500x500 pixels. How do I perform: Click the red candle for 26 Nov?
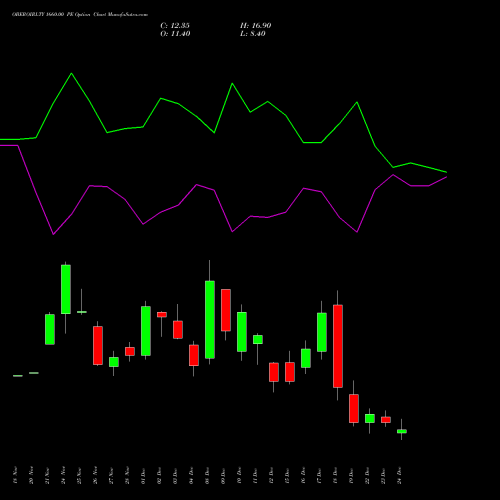tap(98, 345)
